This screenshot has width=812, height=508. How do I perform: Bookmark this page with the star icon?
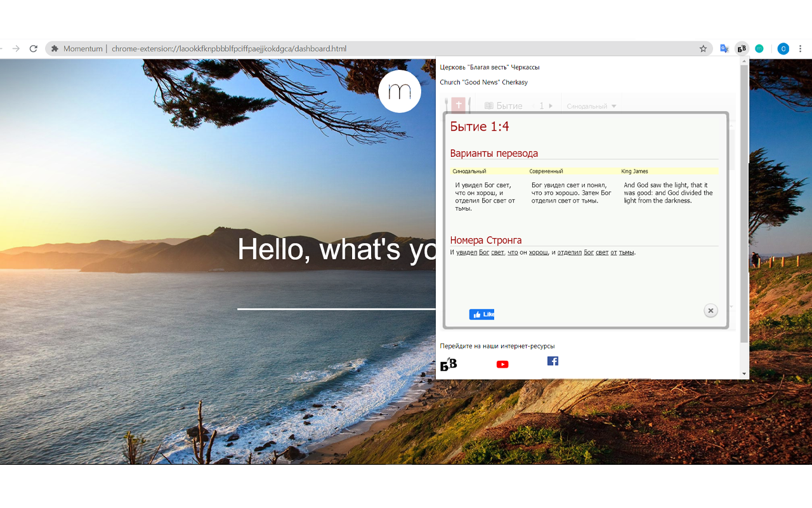coord(703,48)
